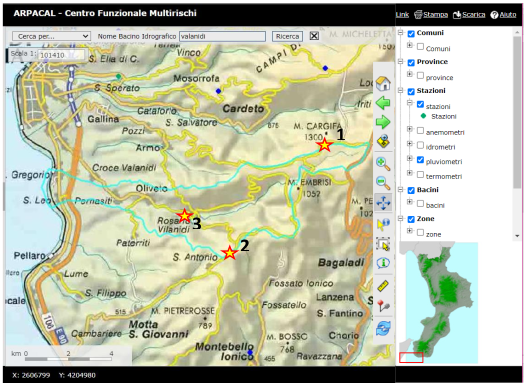Screen dimensions: 525x387
Task: Collapse the bold Comuni group node
Action: tap(400, 32)
